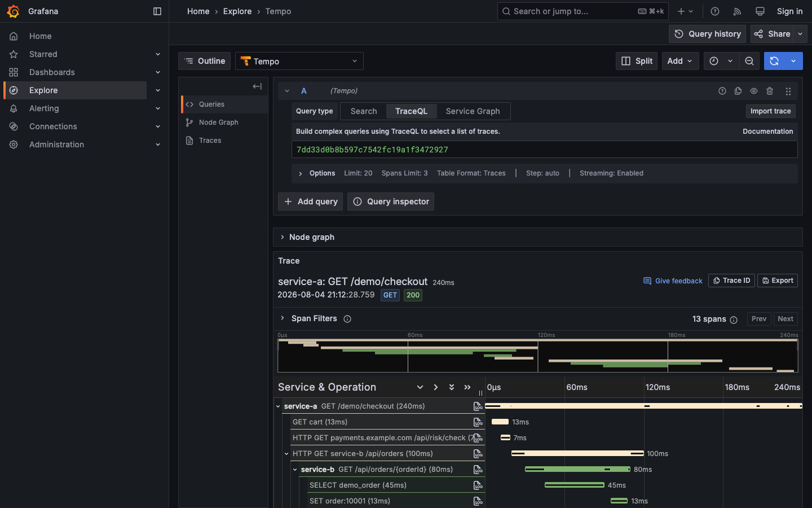Open the Add dropdown
This screenshot has height=508, width=812.
point(680,61)
